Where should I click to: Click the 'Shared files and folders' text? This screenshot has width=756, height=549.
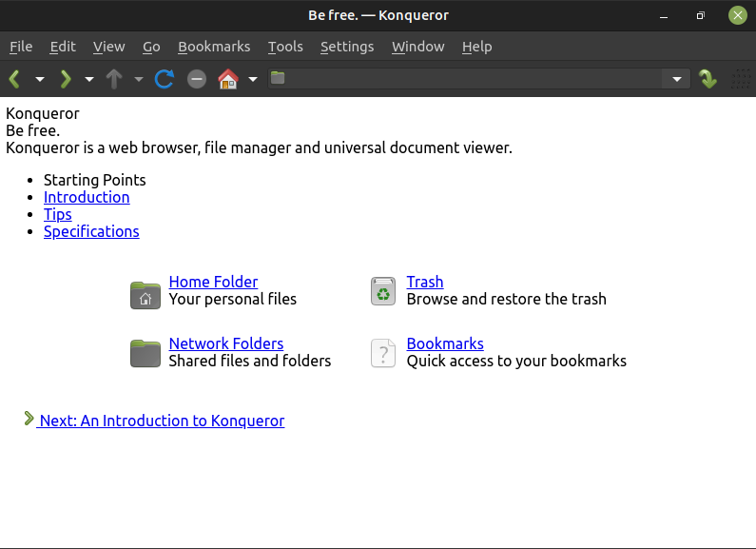250,361
